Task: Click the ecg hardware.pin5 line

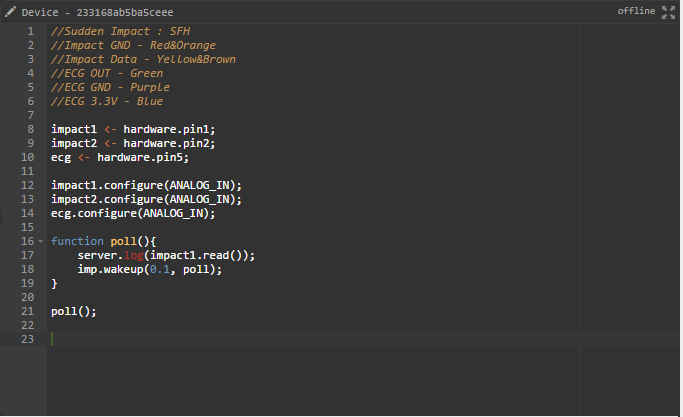Action: [120, 157]
